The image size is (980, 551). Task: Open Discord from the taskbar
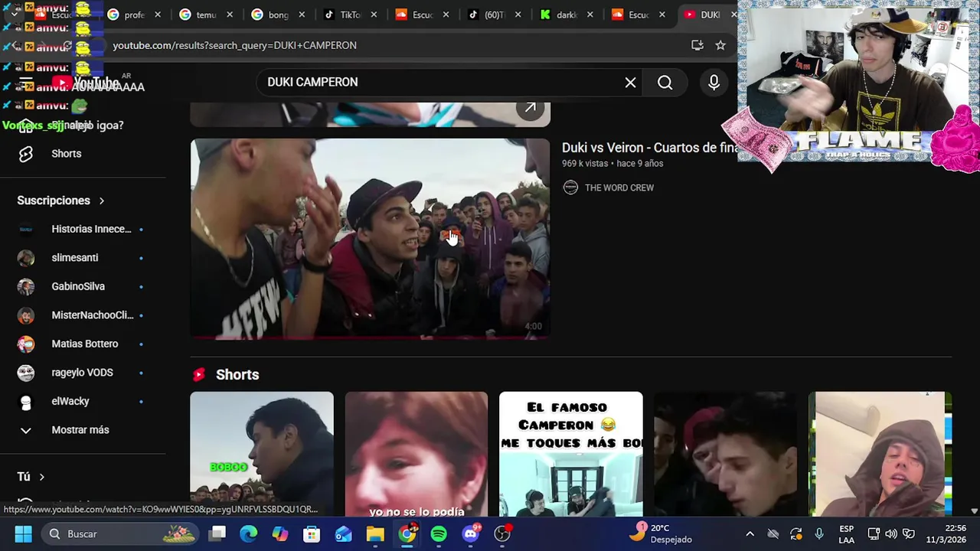pos(471,533)
